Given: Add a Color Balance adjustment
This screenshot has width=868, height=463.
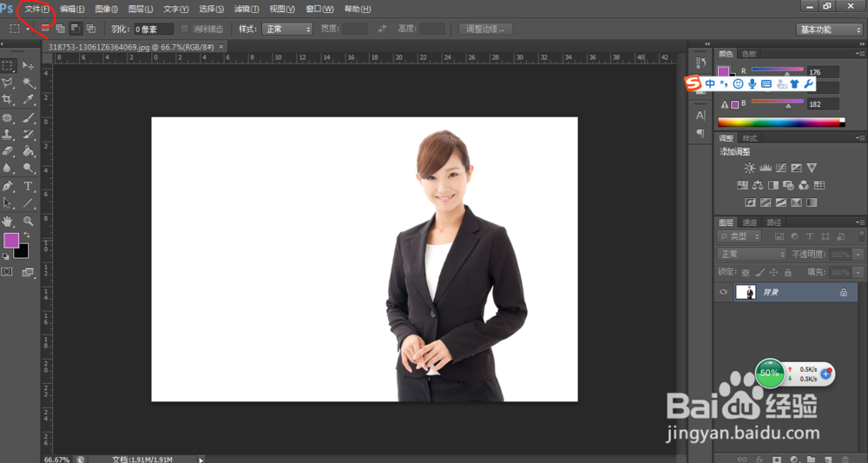Looking at the screenshot, I should (x=758, y=185).
